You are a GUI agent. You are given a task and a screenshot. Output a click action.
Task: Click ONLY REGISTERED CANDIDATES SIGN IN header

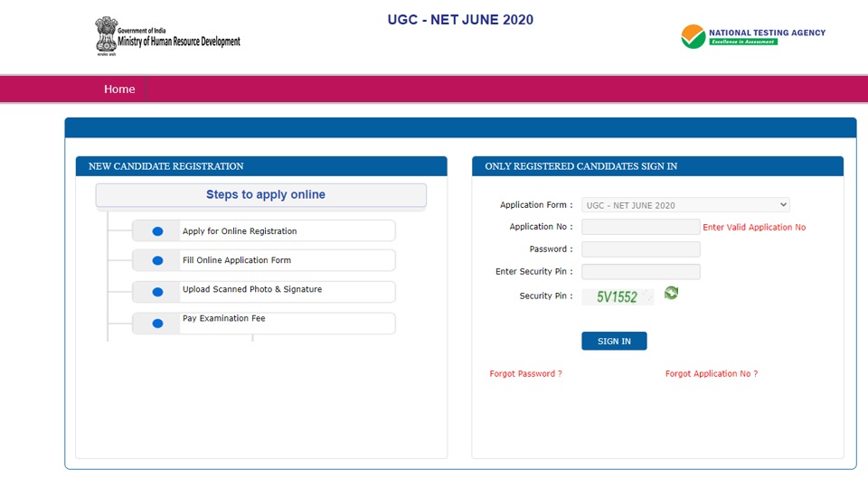[x=657, y=166]
